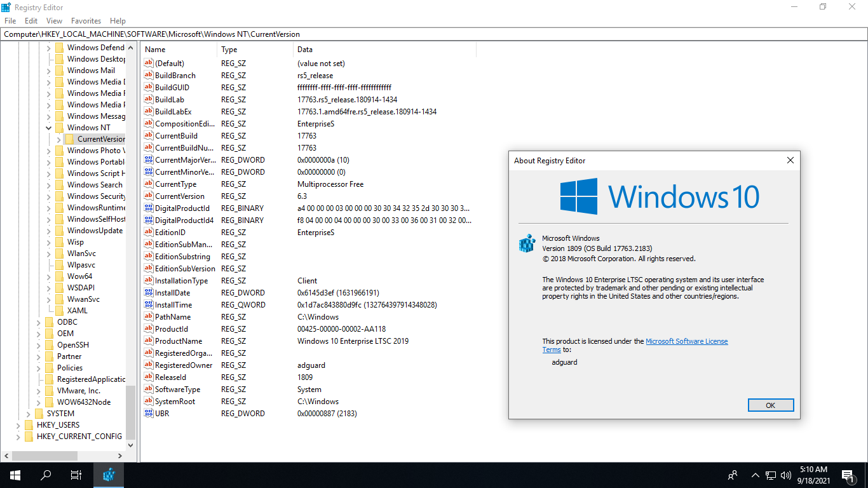
Task: Open the volume tray icon
Action: 786,475
